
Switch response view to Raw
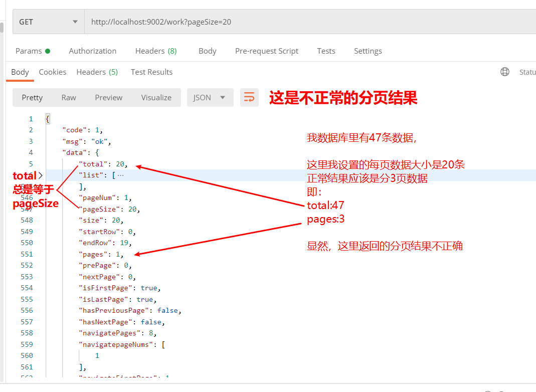tap(68, 97)
